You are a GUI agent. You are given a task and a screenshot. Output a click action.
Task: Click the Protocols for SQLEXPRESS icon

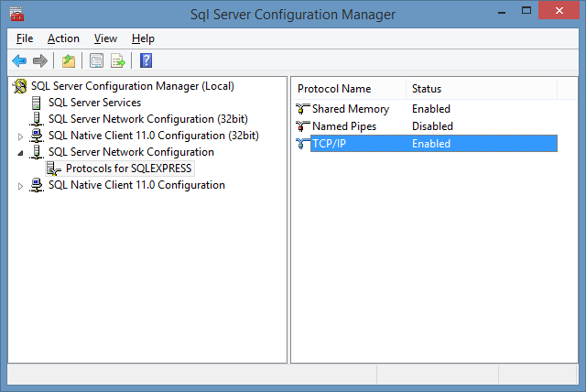pyautogui.click(x=54, y=169)
